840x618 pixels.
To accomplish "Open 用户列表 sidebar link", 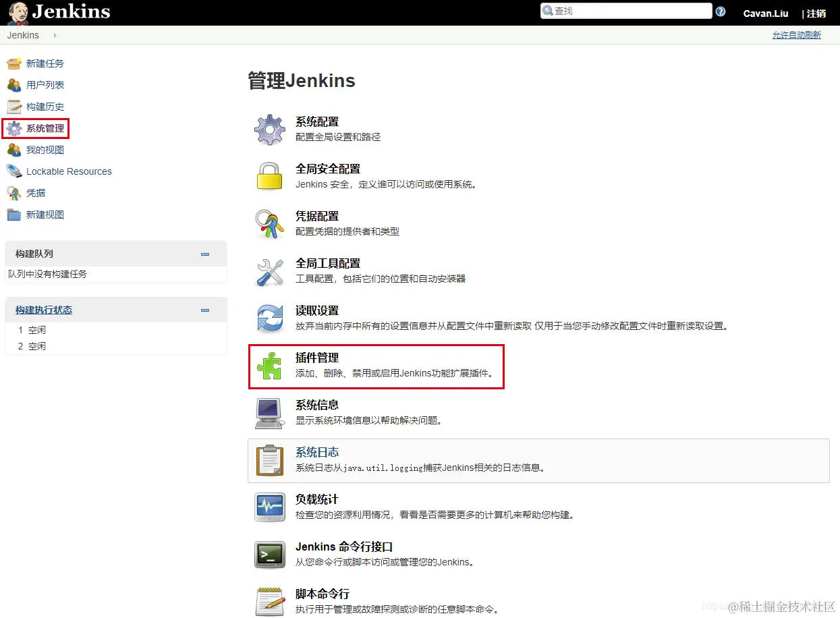I will pos(45,85).
